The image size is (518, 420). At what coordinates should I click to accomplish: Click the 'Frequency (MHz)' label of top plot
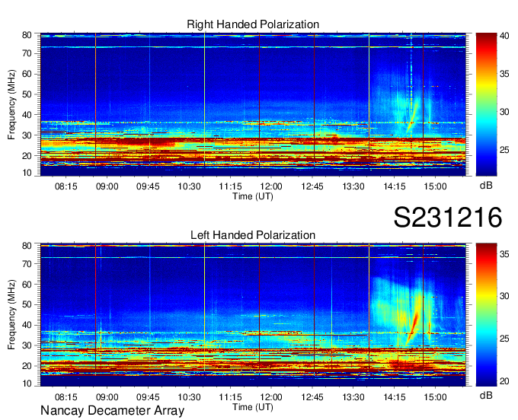(11, 104)
